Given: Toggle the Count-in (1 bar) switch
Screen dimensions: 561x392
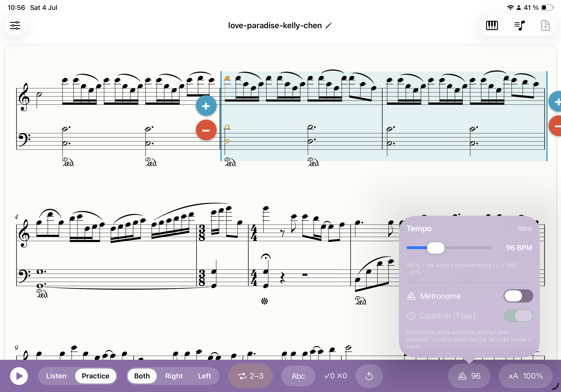Looking at the screenshot, I should [518, 316].
